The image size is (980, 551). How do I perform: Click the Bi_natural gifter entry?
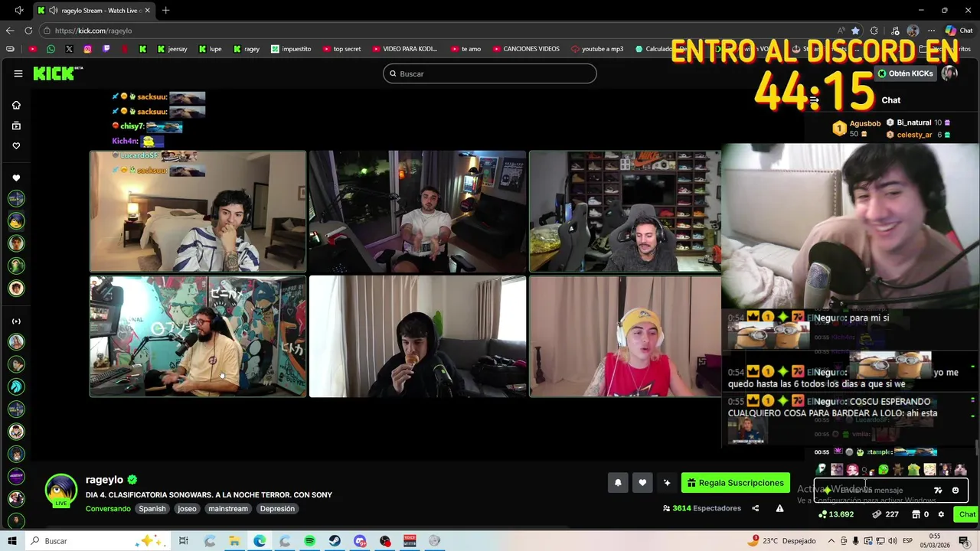(x=918, y=122)
